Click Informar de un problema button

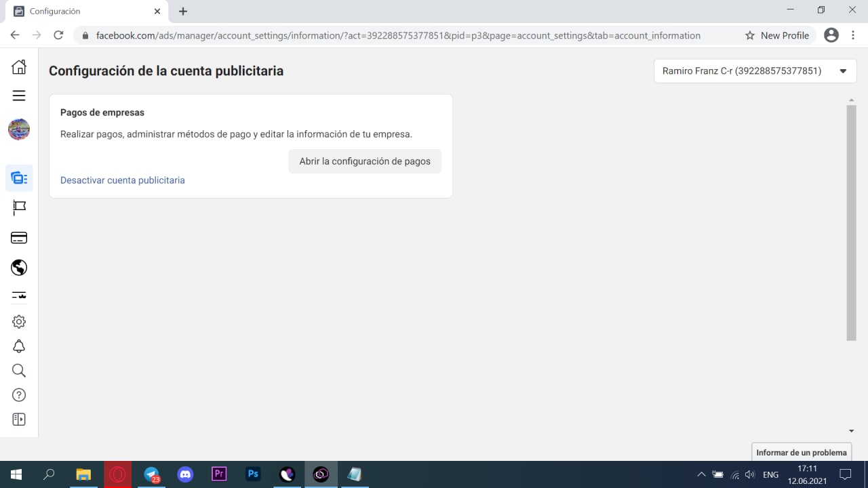tap(802, 452)
